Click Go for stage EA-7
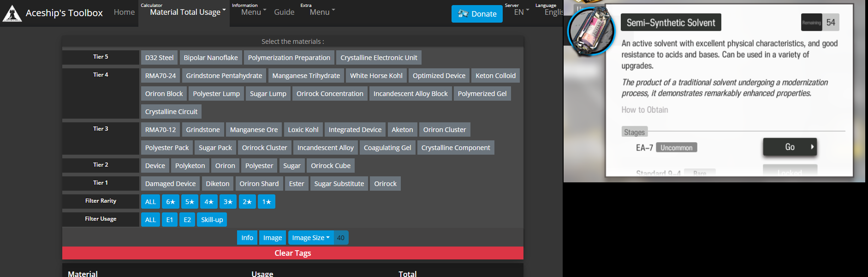The height and width of the screenshot is (277, 868). pos(790,147)
